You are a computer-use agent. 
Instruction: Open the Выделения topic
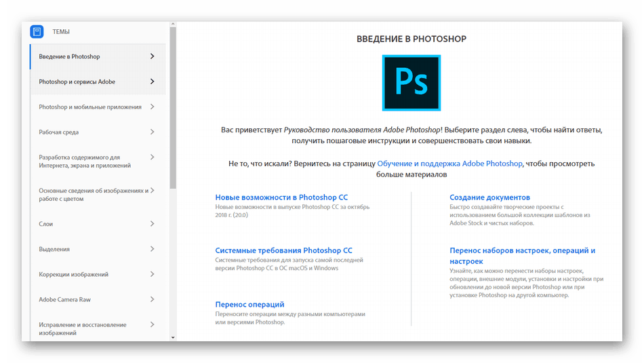coord(54,249)
